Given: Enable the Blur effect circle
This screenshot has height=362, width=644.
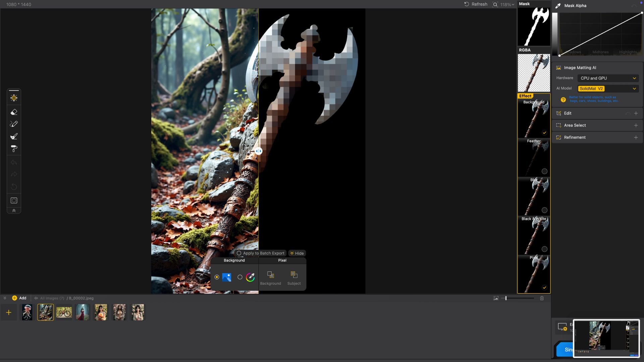Looking at the screenshot, I should coord(544,210).
